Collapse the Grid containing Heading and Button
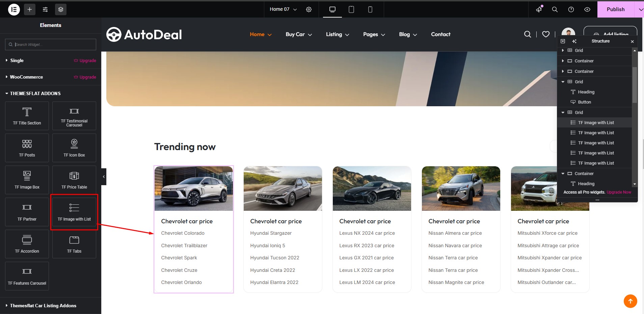Viewport: 644px width, 314px height. point(563,82)
